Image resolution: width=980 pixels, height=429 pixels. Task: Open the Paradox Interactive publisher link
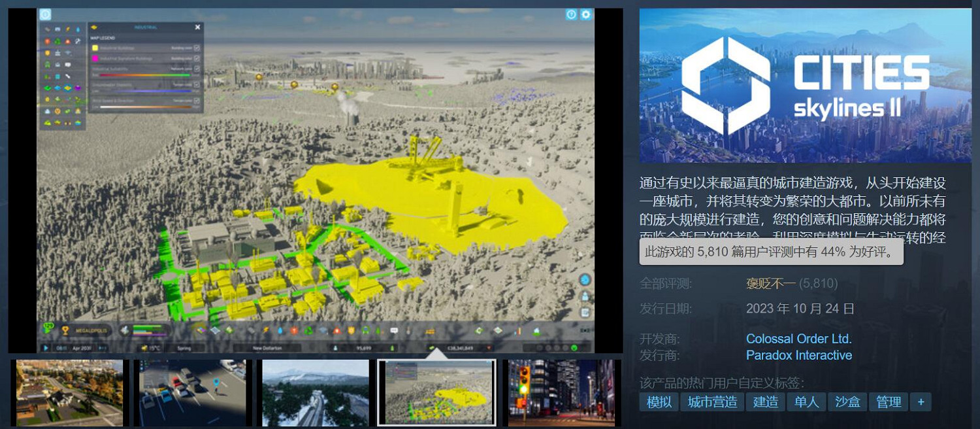pos(799,355)
